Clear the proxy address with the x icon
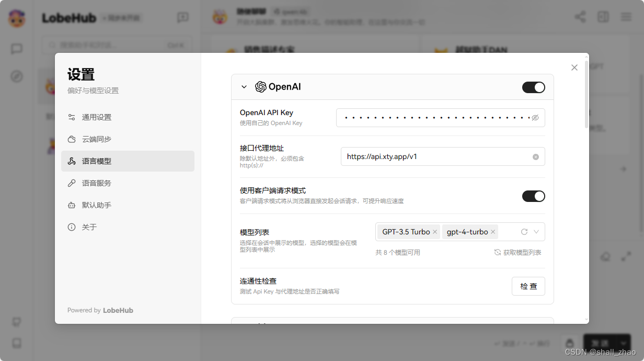The height and width of the screenshot is (361, 644). pos(536,156)
